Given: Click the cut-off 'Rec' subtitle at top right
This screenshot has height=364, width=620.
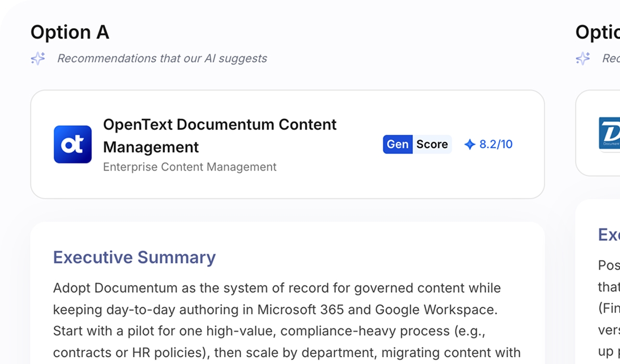Looking at the screenshot, I should [611, 58].
